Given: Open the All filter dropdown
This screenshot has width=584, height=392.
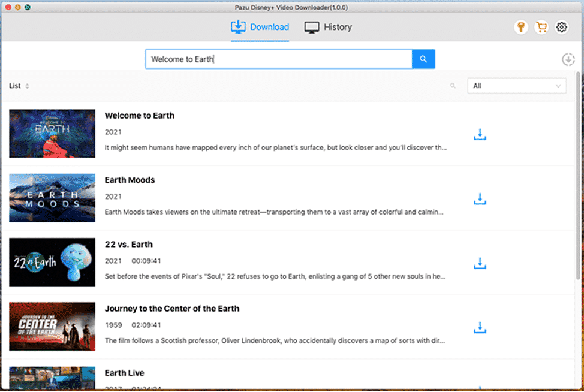Looking at the screenshot, I should 516,86.
